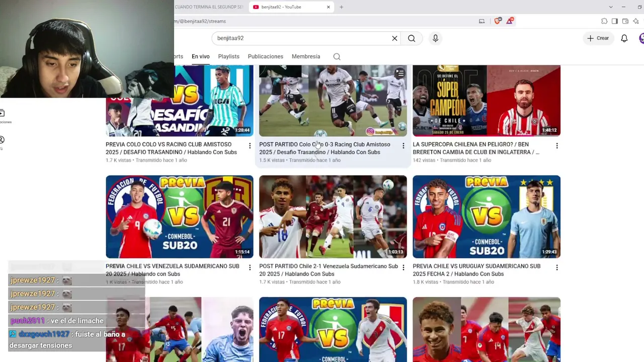Open options for PREVIA COLO COLO VS RACING video
This screenshot has height=362, width=644.
pos(250,146)
